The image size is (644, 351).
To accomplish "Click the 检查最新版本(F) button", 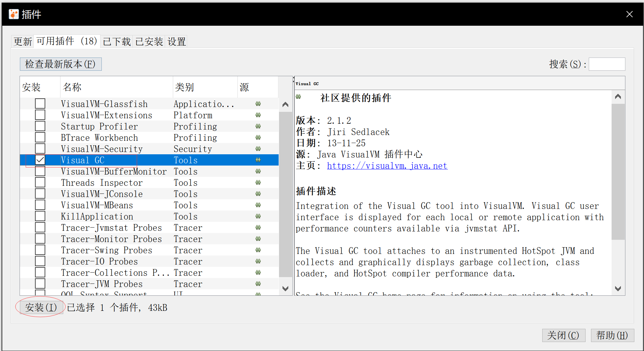I will 60,64.
